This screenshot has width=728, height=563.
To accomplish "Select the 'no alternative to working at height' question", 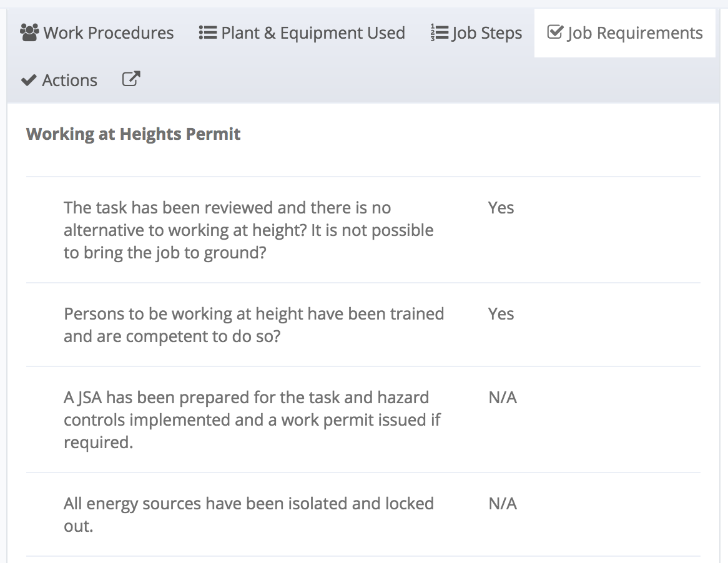I will 248,230.
